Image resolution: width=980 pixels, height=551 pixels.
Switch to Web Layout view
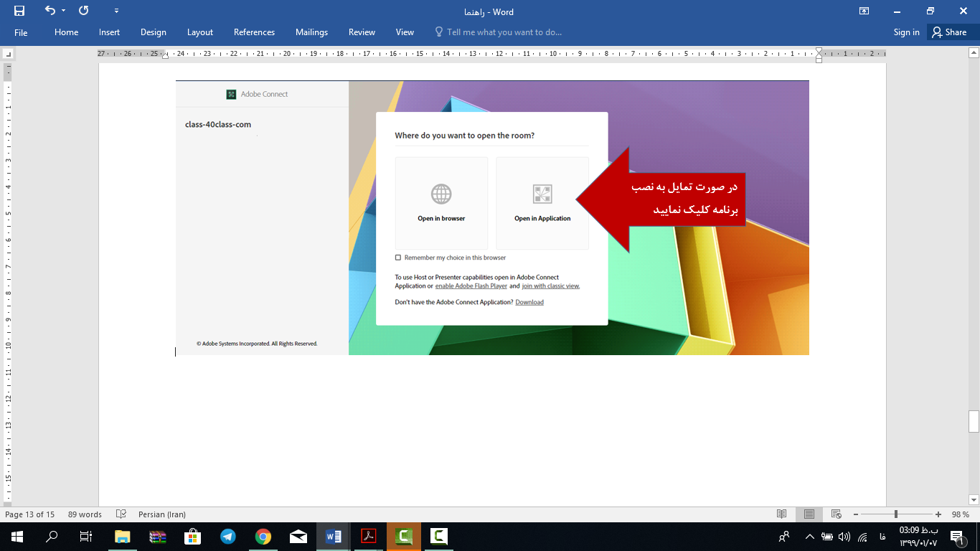(836, 514)
